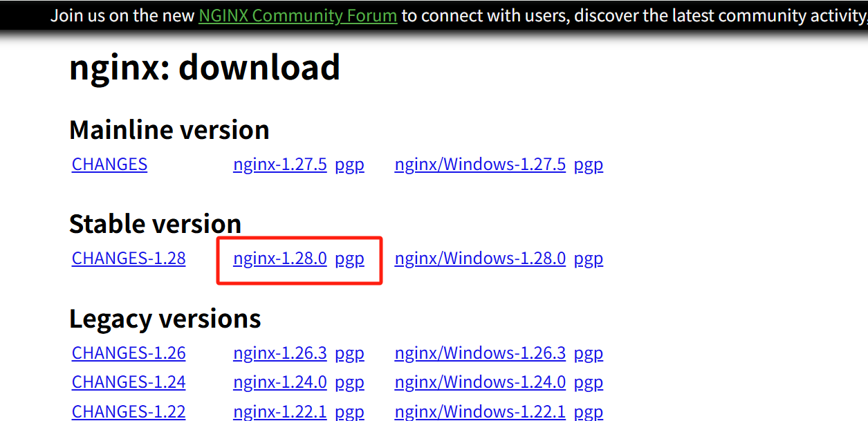Click the 'Legacy versions' heading

point(165,319)
